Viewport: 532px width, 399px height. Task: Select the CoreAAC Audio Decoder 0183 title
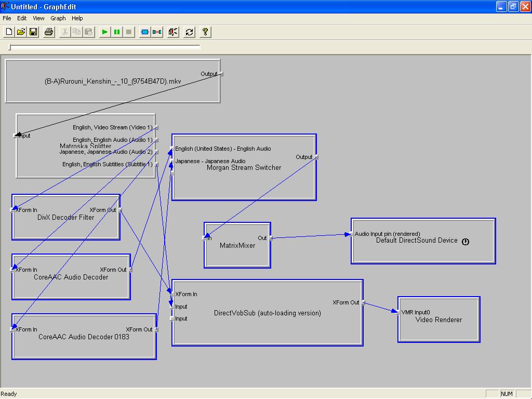click(84, 337)
